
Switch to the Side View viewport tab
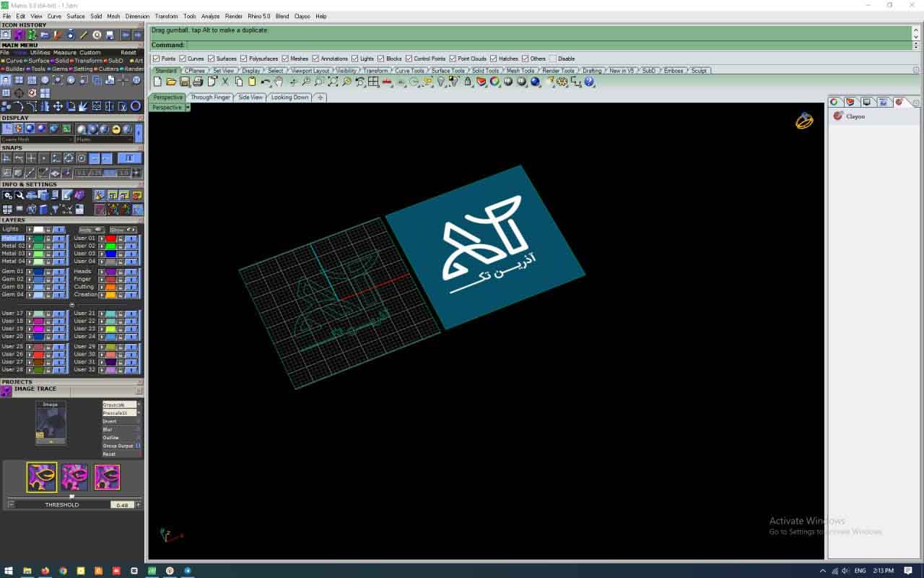tap(250, 97)
